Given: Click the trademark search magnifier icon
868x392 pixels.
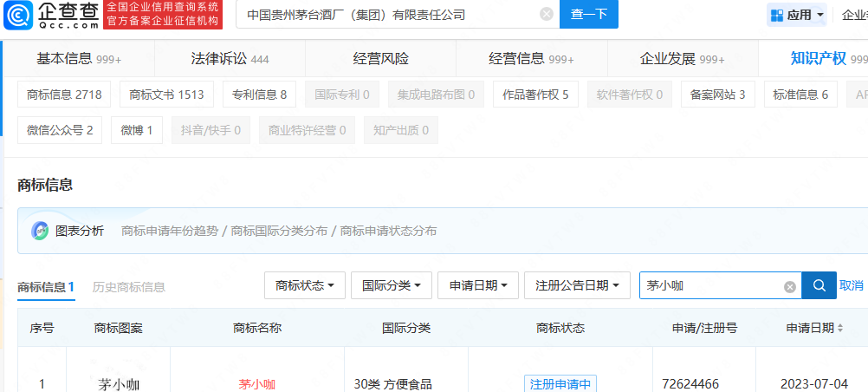Looking at the screenshot, I should (819, 285).
